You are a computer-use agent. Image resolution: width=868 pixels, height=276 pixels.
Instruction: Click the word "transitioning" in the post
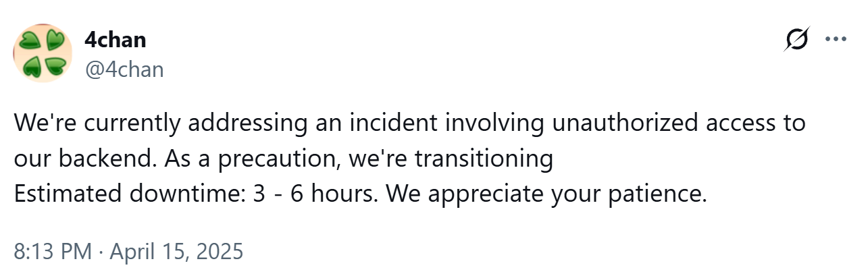click(484, 159)
